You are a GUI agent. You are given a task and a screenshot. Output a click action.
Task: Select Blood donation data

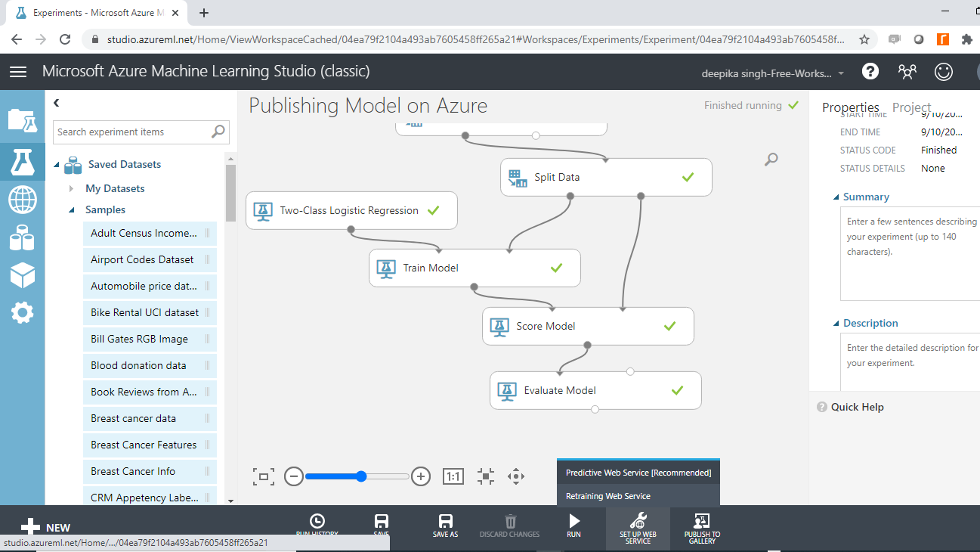(150, 365)
